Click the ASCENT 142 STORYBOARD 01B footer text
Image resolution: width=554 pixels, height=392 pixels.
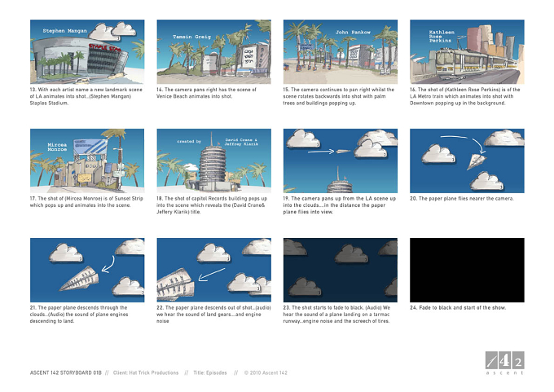pyautogui.click(x=66, y=373)
